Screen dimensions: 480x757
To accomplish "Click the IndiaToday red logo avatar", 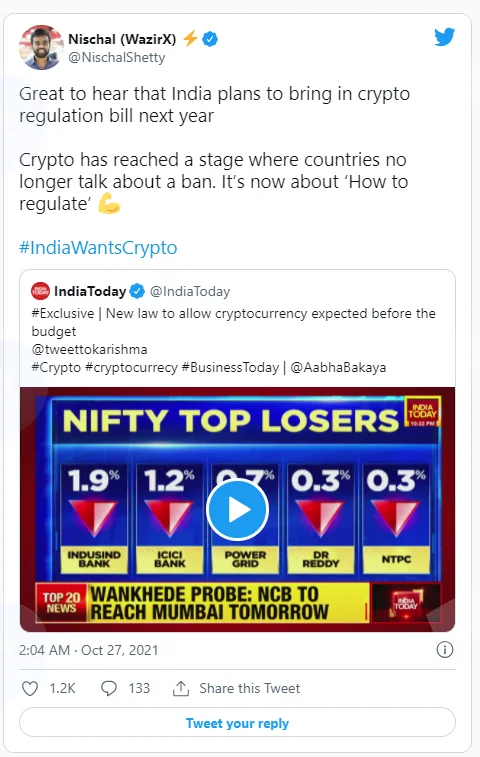I will pos(41,291).
